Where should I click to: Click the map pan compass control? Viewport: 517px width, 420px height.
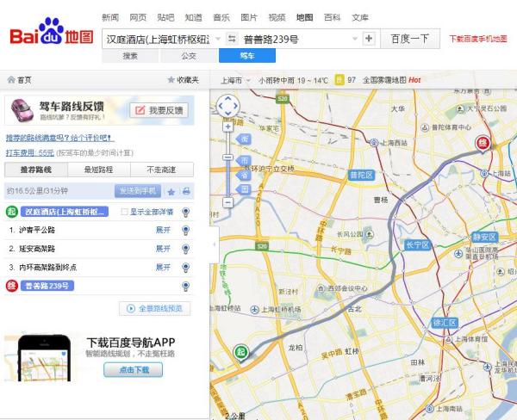227,106
